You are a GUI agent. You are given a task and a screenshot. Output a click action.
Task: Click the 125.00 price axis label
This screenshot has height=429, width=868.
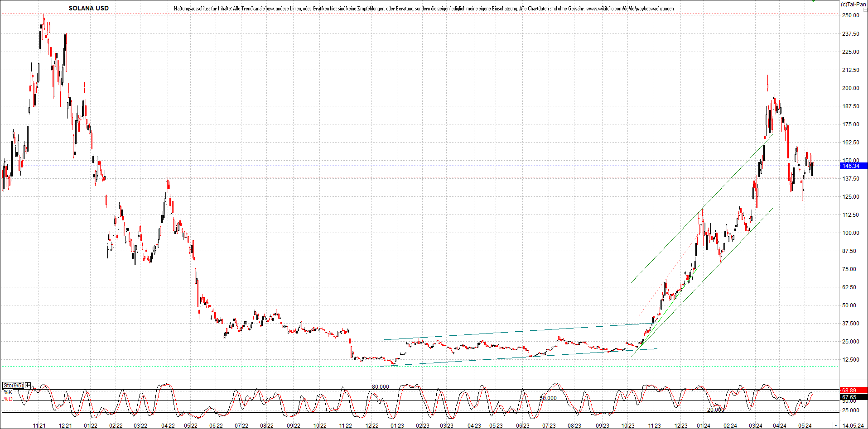[850, 197]
